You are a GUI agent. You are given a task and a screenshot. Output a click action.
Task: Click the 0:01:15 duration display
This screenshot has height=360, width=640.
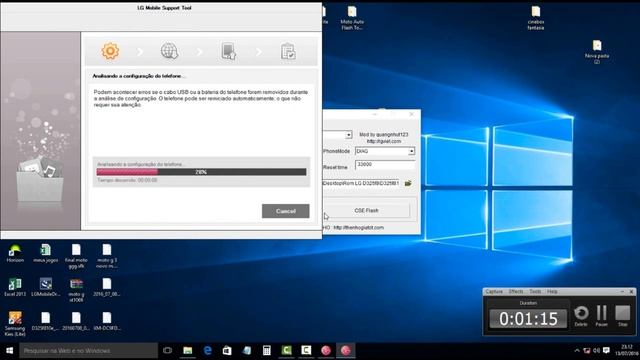coord(528,319)
